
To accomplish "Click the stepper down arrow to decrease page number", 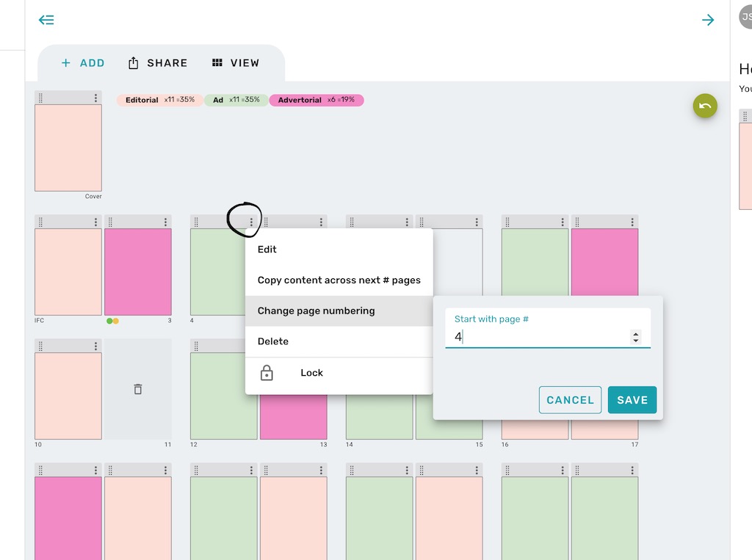I will [x=636, y=341].
